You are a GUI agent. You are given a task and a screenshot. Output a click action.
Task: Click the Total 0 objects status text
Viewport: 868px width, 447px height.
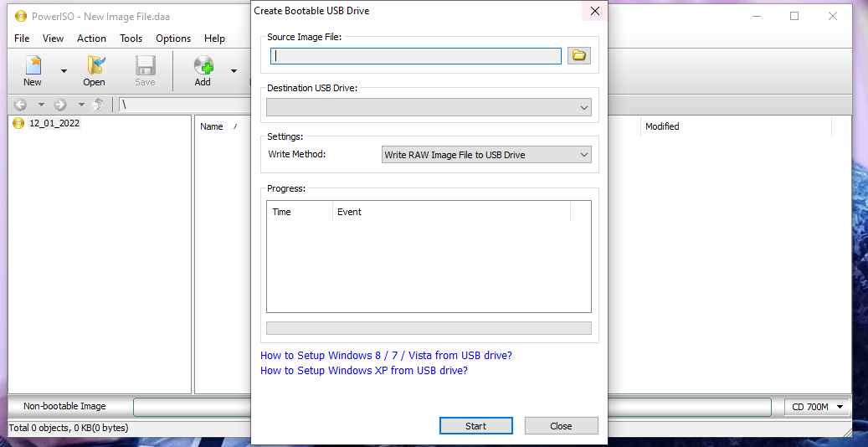pos(69,428)
